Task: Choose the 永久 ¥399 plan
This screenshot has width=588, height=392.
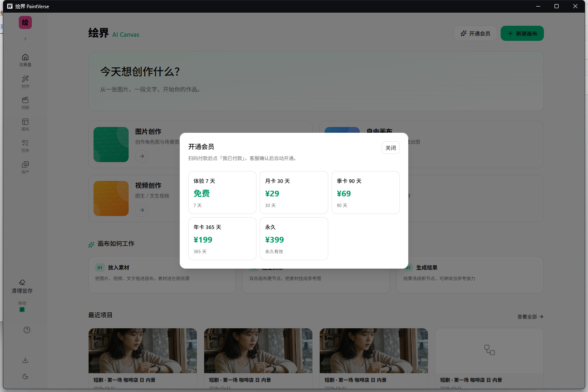Action: coord(294,238)
